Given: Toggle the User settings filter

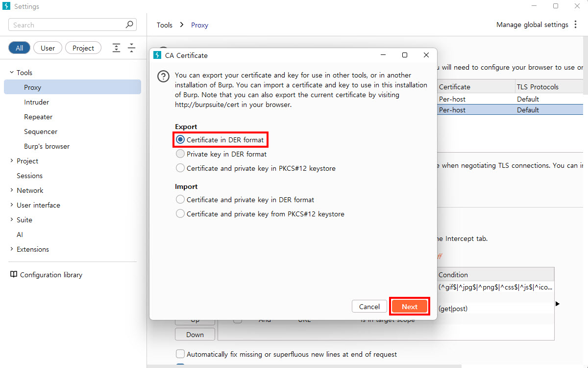Looking at the screenshot, I should pyautogui.click(x=48, y=48).
